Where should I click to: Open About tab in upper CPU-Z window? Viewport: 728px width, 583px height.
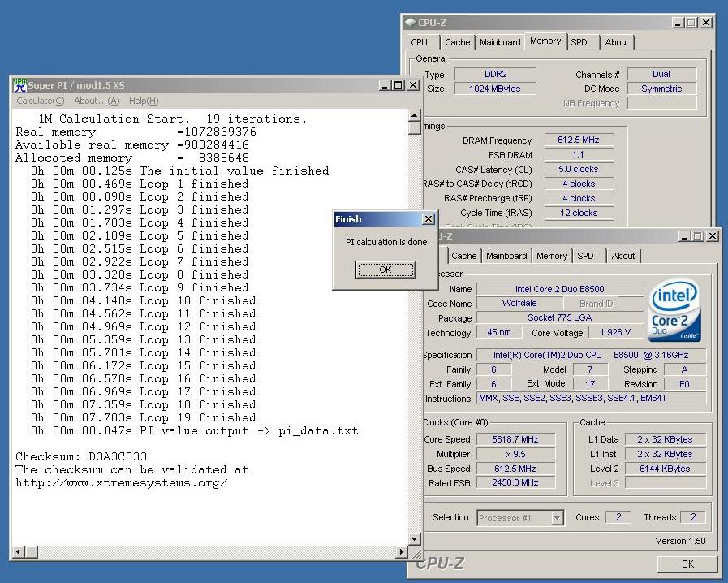coord(617,42)
